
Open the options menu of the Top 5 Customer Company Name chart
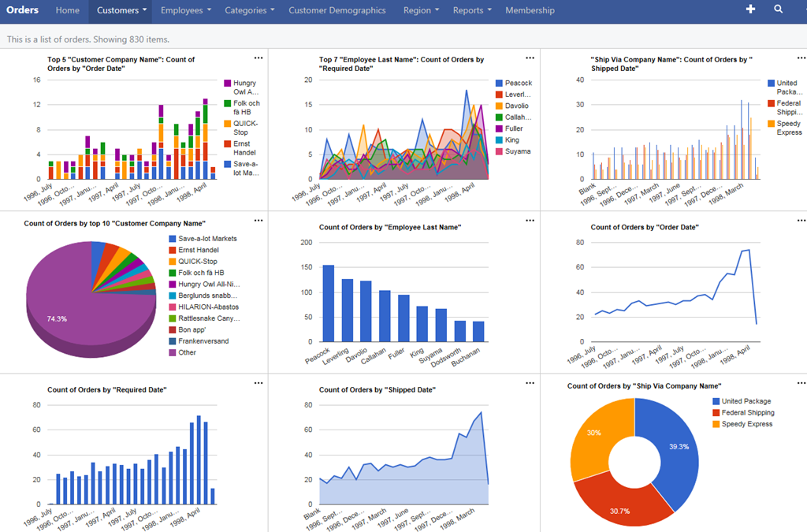tap(258, 58)
